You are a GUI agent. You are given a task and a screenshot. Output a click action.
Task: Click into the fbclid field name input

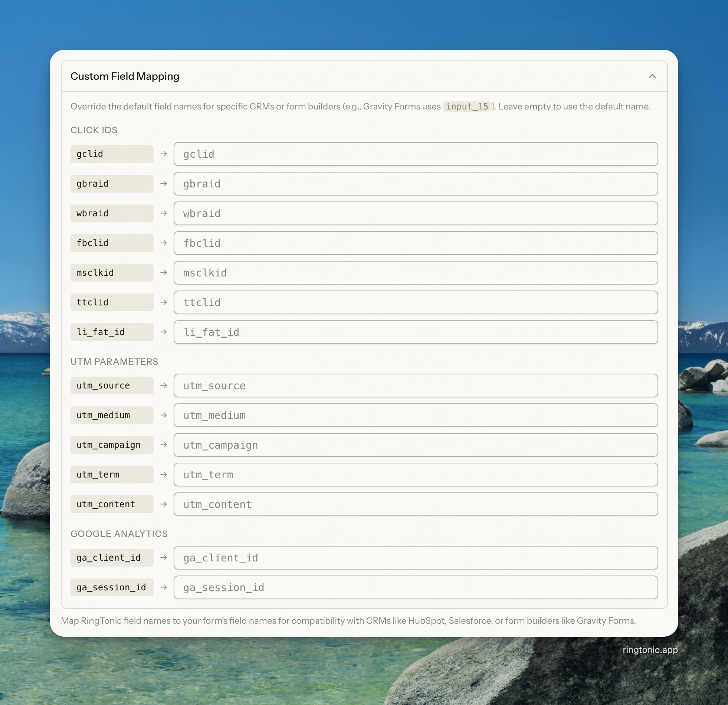click(x=415, y=243)
